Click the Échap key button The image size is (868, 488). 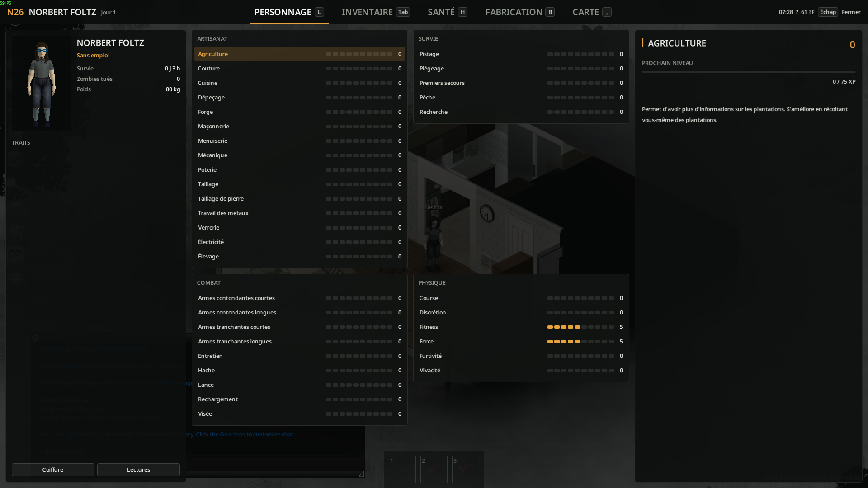pos(828,12)
